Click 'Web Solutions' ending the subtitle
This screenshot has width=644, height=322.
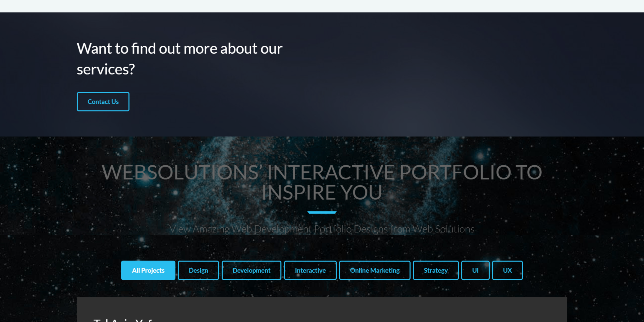point(443,229)
